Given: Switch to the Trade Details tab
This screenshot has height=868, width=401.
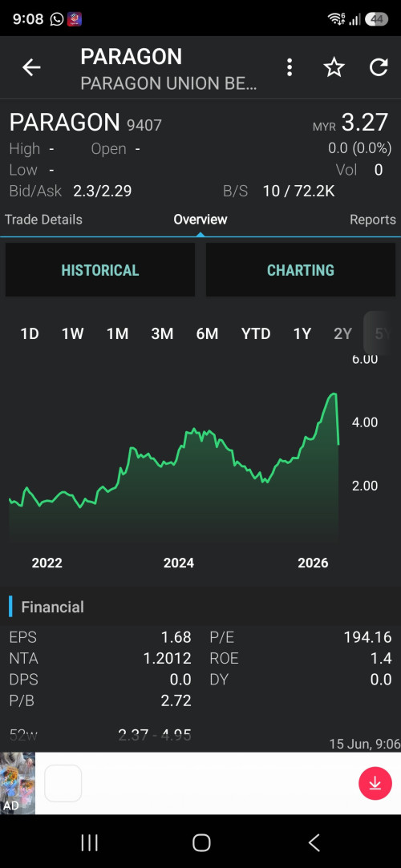Looking at the screenshot, I should tap(43, 220).
